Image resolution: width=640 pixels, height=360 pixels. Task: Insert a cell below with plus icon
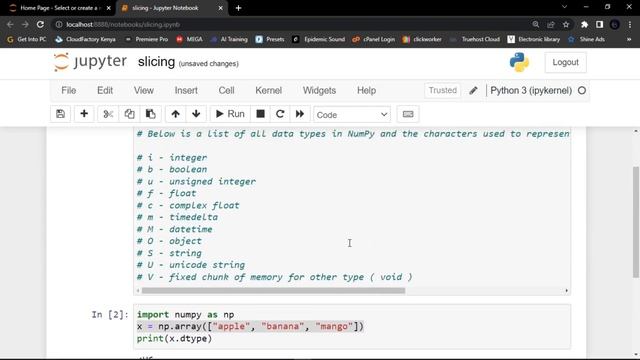coord(84,114)
